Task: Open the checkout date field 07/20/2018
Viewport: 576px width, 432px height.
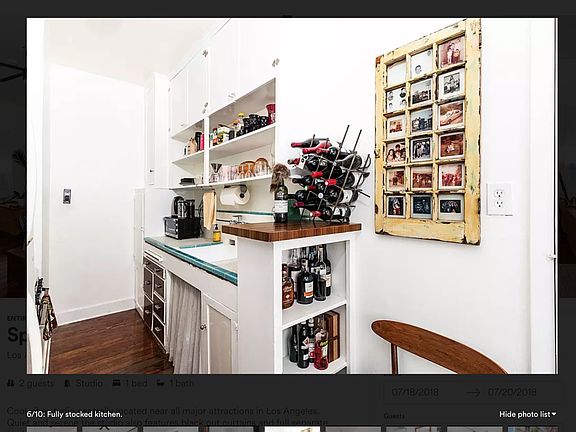Action: [x=512, y=392]
